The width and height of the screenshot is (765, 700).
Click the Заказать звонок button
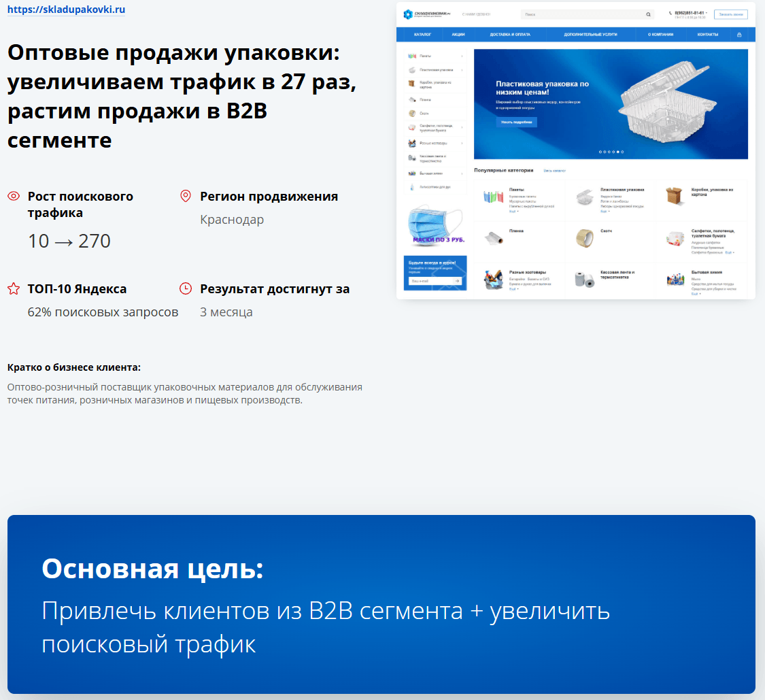(732, 14)
